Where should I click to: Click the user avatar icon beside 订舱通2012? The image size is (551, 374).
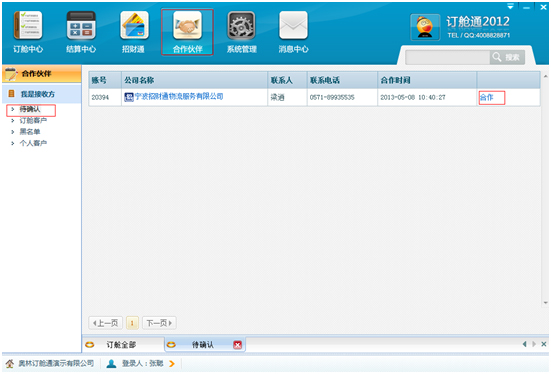[x=425, y=27]
